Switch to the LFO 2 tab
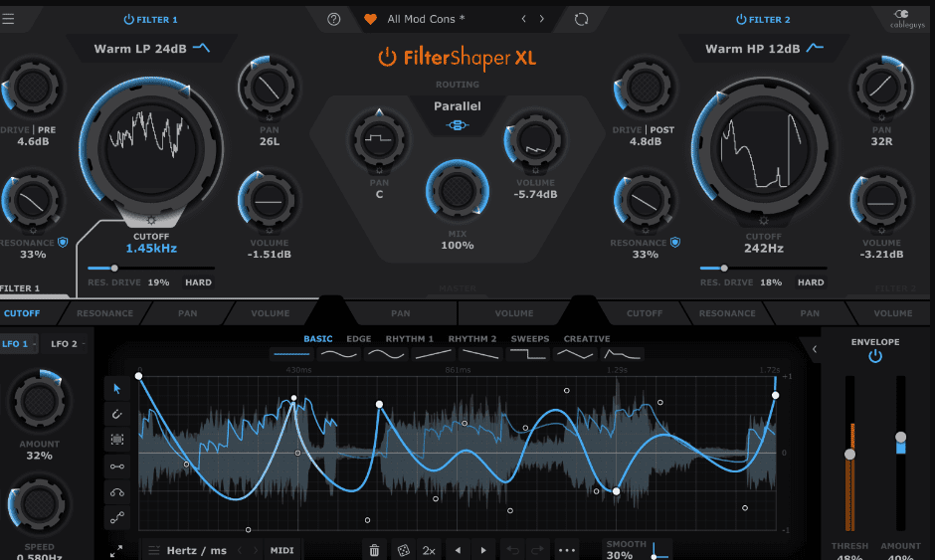Viewport: 935px width, 560px height. pyautogui.click(x=68, y=344)
